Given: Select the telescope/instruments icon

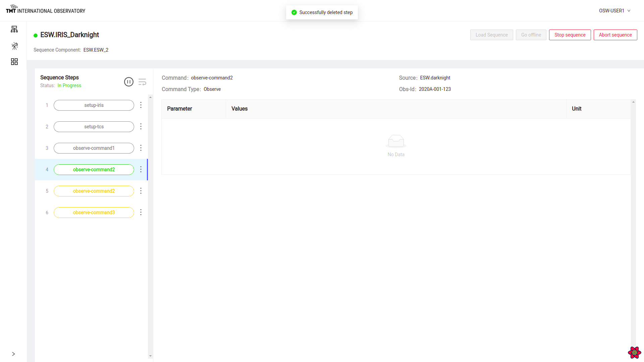Looking at the screenshot, I should tap(15, 46).
